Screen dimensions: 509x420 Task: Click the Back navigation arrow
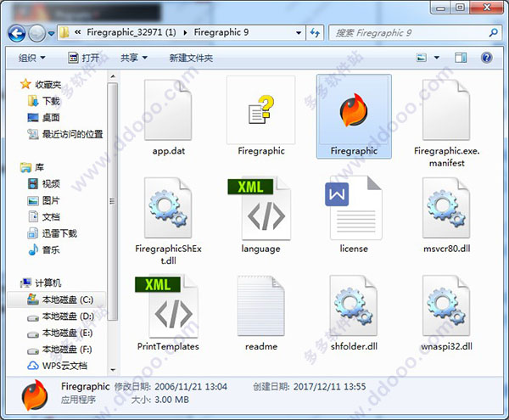point(17,33)
